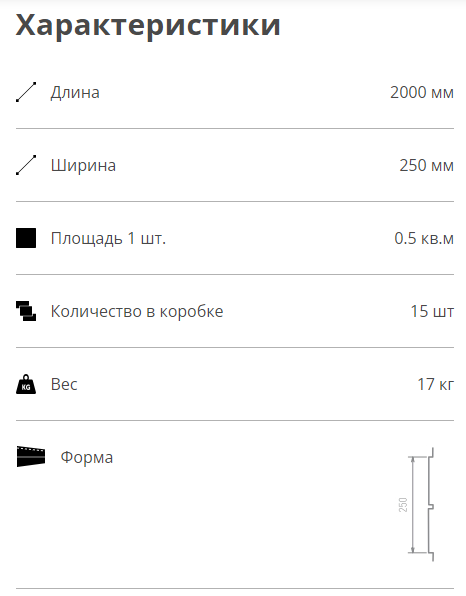Click the Характеристики heading
The height and width of the screenshot is (596, 466).
(148, 25)
